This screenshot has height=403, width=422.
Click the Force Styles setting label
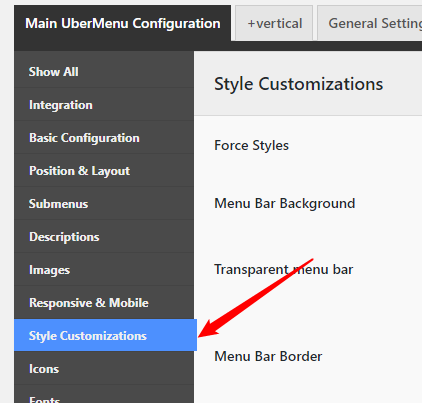pos(251,146)
